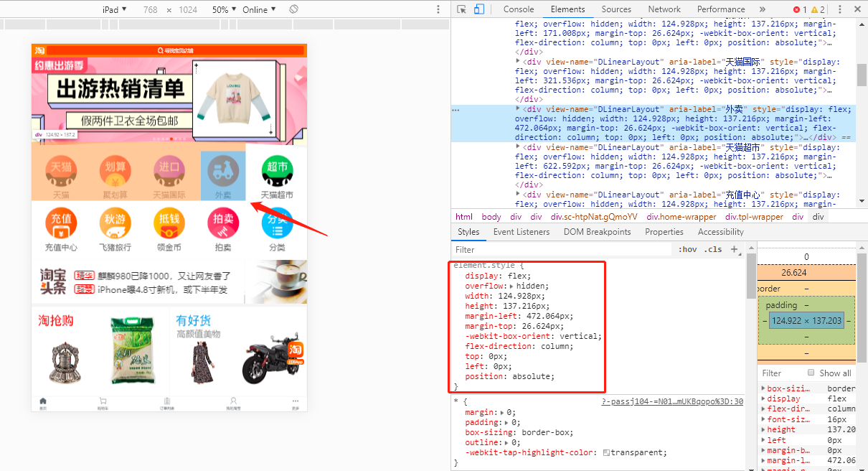This screenshot has height=471, width=868.
Task: Open the DOM Breakpoints pane tab
Action: 597,232
